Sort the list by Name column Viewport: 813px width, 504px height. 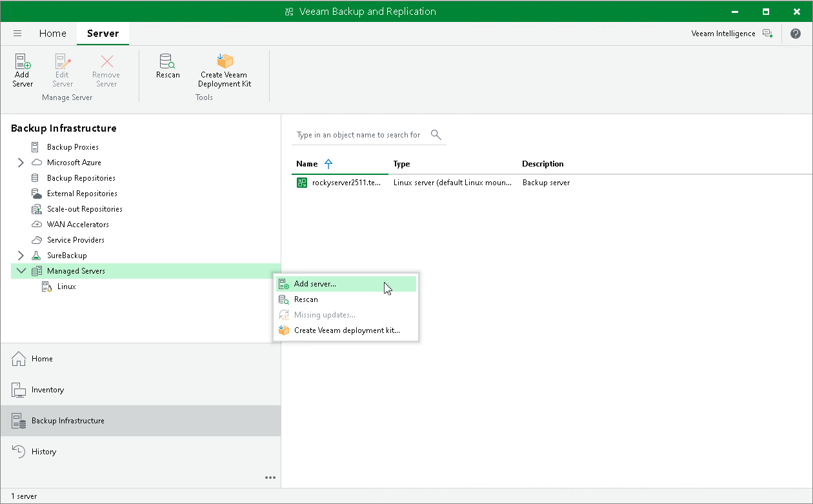(x=307, y=164)
